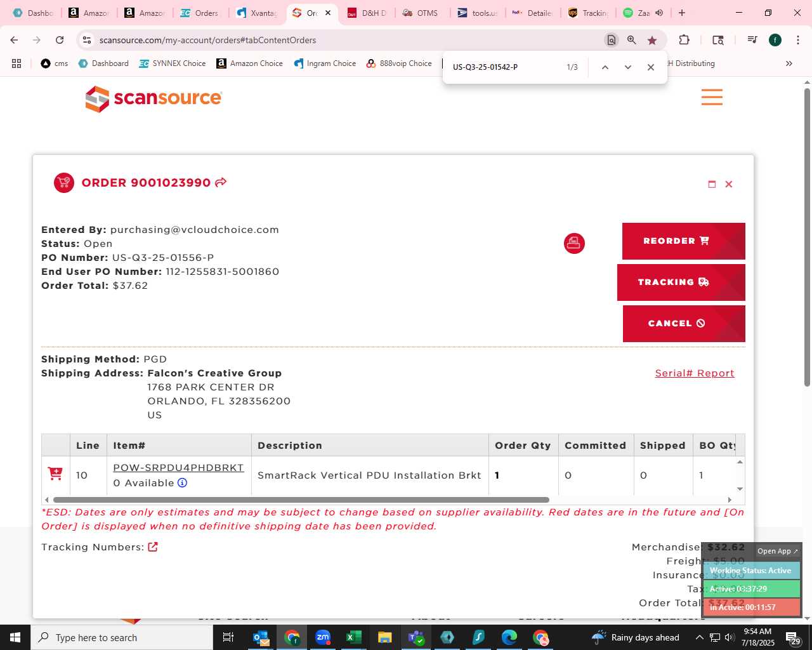
Task: Reload the page
Action: tap(60, 40)
